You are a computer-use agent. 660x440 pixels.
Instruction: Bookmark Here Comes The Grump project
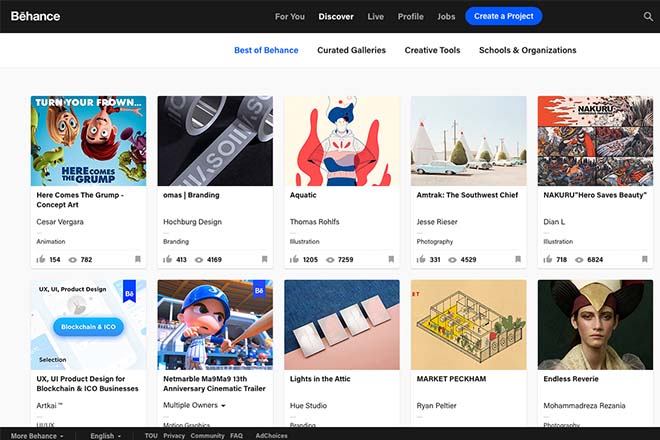click(138, 259)
